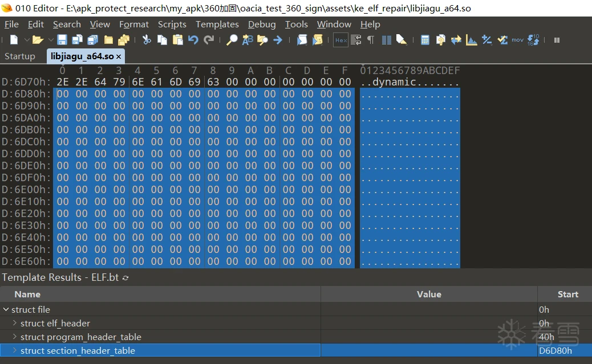
Task: Click the Redo arrow icon
Action: click(209, 40)
